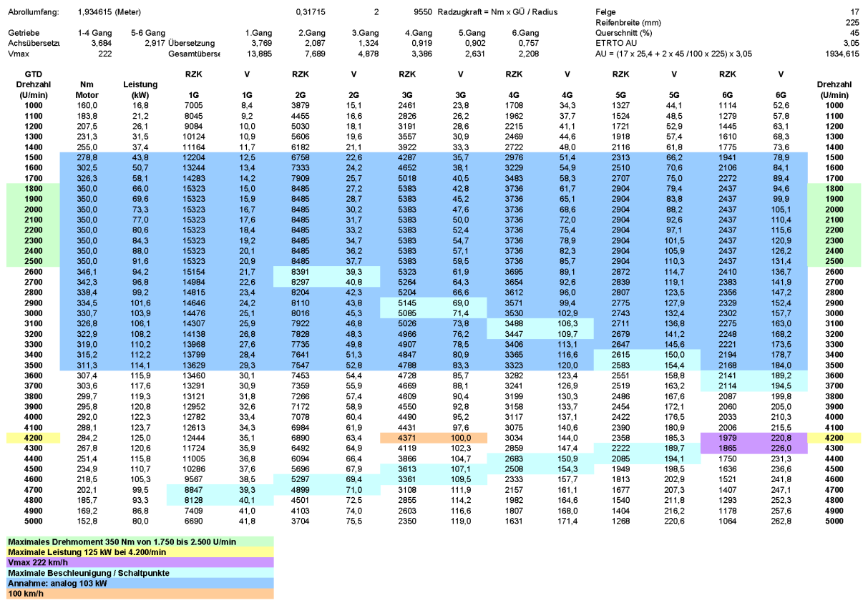Click the 'Getriebe' label
This screenshot has height=608, width=868.
tap(23, 33)
